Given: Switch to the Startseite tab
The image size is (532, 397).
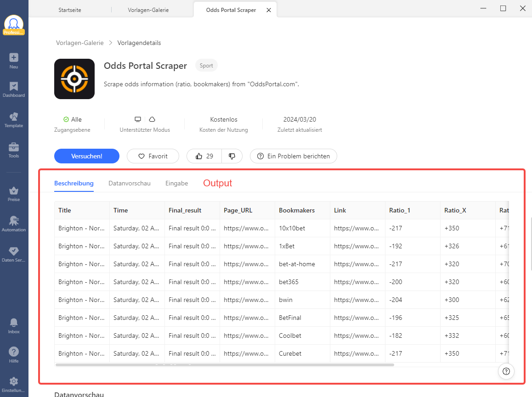Looking at the screenshot, I should click(69, 10).
